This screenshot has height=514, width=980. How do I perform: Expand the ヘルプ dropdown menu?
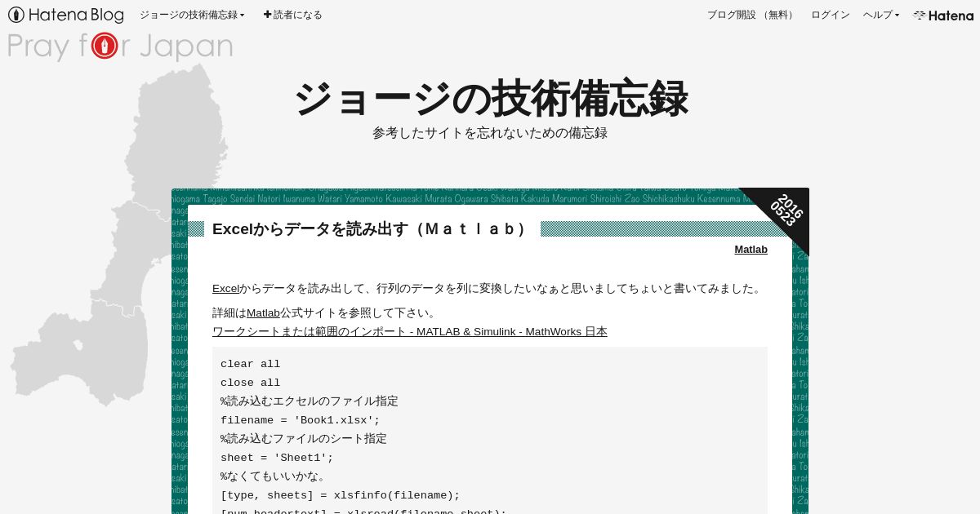pos(881,15)
